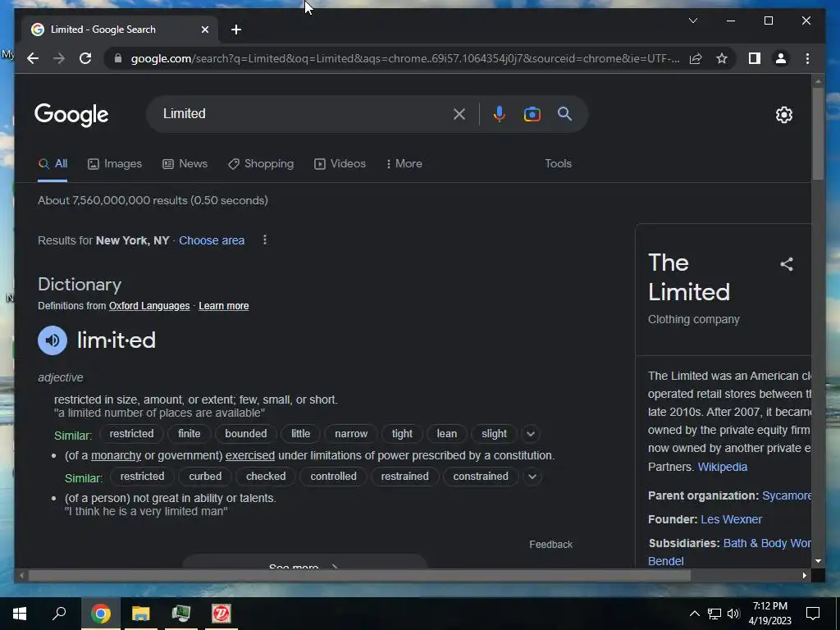Viewport: 840px width, 630px height.
Task: Select the curbed synonym chip
Action: pyautogui.click(x=205, y=477)
